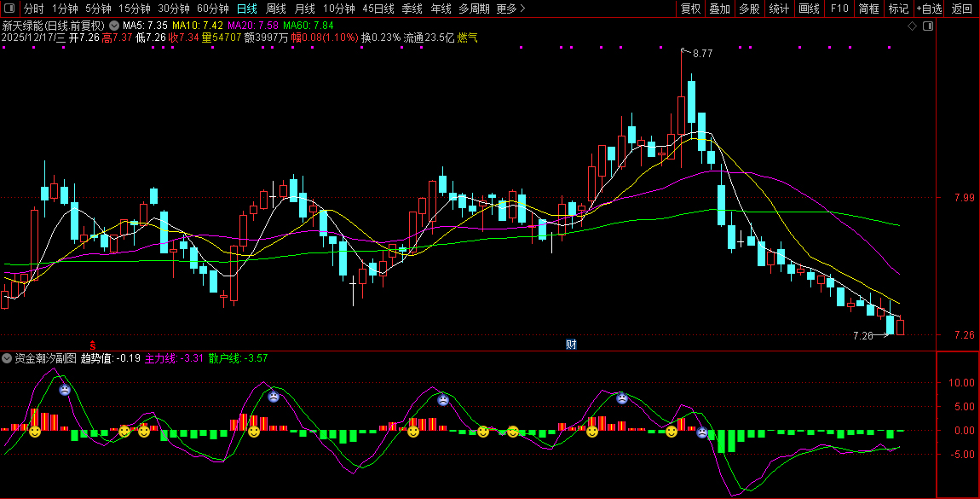Select the 60分钟 period tab
This screenshot has height=499, width=980.
tap(212, 9)
